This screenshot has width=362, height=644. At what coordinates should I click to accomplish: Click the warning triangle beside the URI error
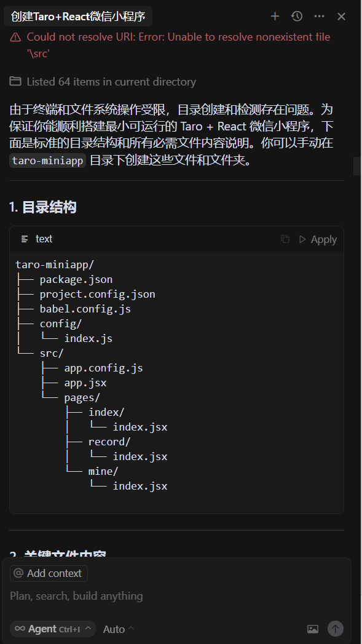14,37
